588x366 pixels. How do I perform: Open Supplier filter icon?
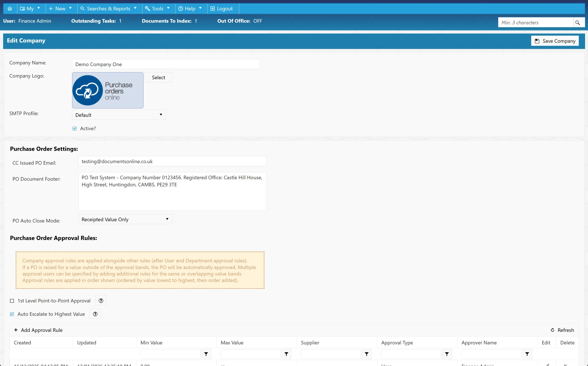(x=367, y=354)
